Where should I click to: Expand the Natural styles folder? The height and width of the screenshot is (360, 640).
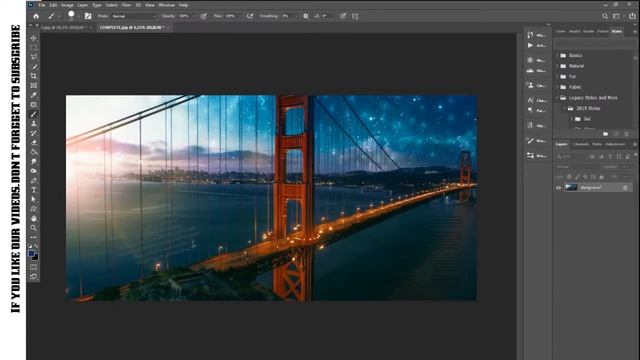point(557,66)
